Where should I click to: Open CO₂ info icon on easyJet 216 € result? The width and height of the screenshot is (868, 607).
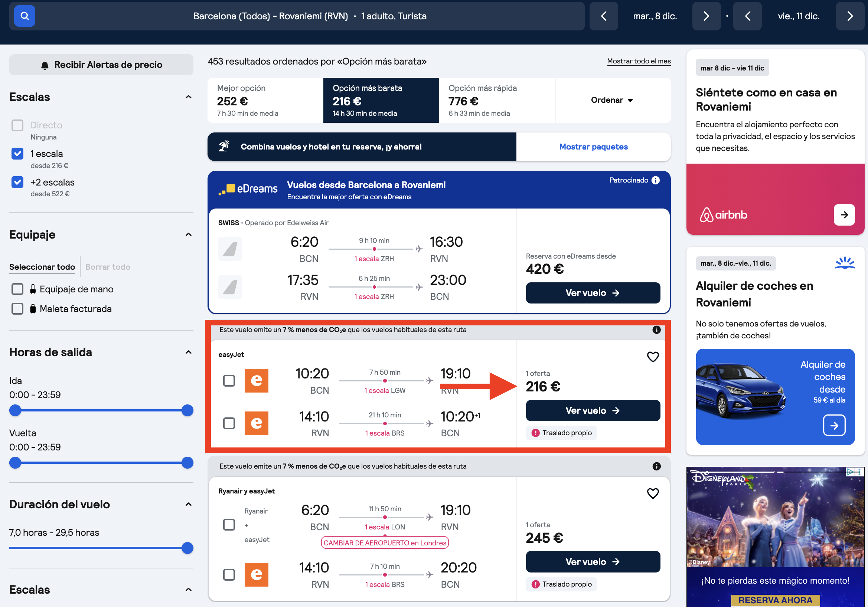click(x=656, y=330)
